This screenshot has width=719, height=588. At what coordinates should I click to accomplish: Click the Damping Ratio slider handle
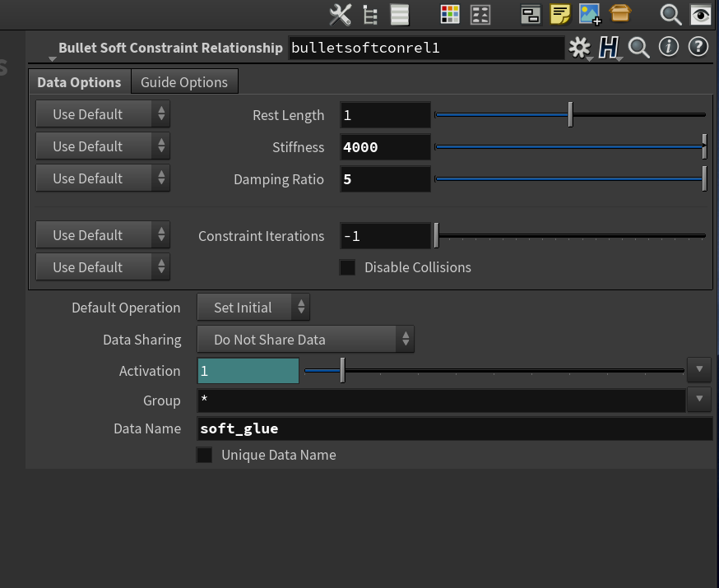[x=704, y=178]
